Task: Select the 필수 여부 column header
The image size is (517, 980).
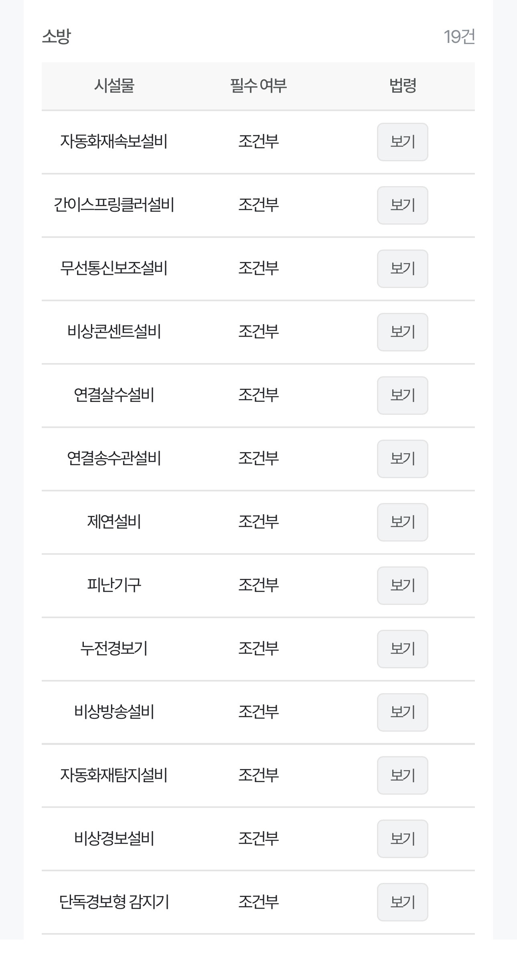Action: (258, 86)
